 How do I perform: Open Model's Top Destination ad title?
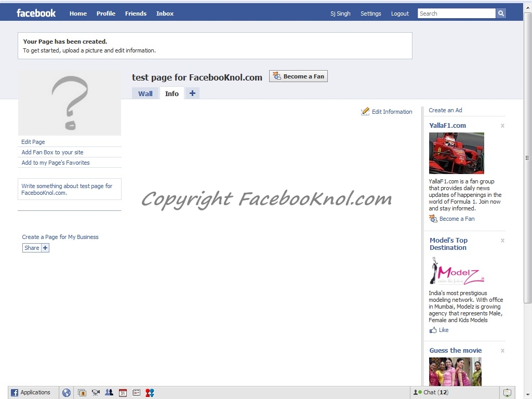(x=448, y=244)
